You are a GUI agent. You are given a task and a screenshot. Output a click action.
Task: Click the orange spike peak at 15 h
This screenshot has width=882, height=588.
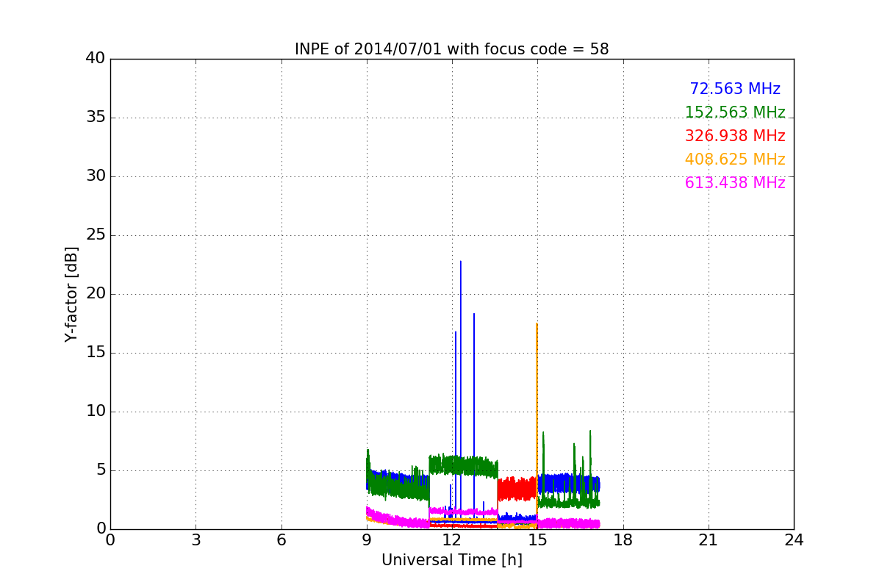click(537, 324)
